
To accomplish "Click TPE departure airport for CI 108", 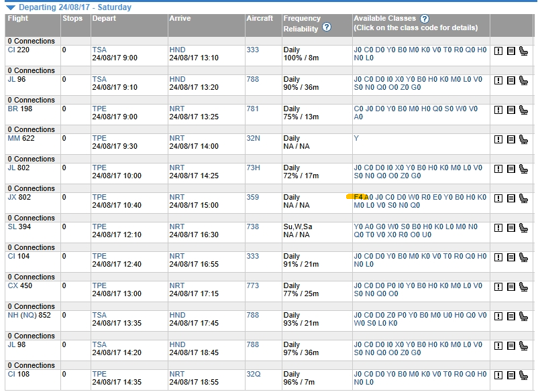I will click(x=99, y=374).
